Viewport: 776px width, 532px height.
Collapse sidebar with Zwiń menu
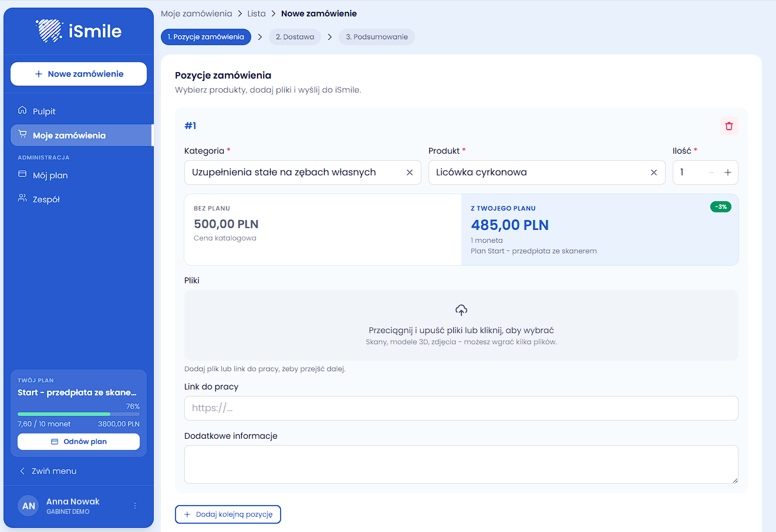(x=48, y=471)
